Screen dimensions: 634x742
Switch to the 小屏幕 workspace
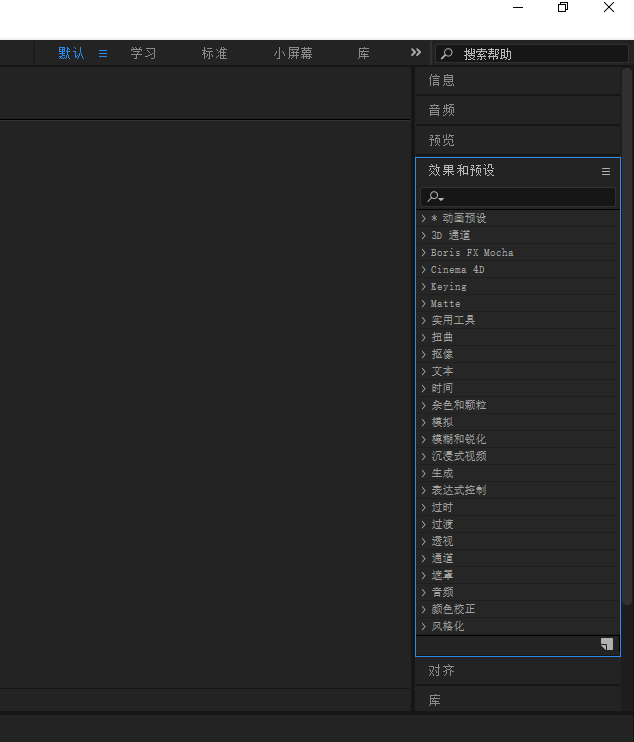[293, 53]
